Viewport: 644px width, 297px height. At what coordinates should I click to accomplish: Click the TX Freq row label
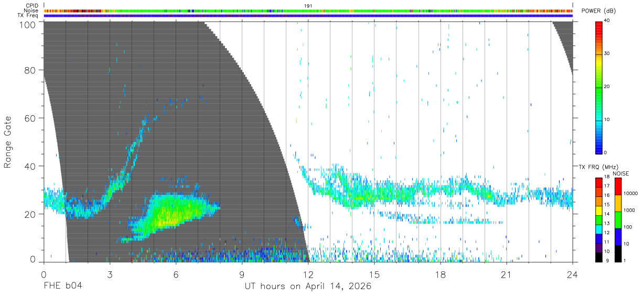[28, 15]
